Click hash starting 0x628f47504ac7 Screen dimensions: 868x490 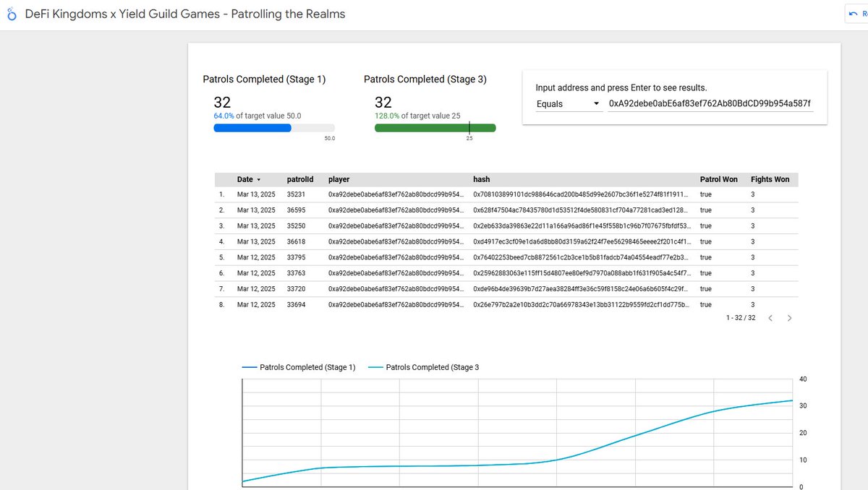tap(582, 210)
